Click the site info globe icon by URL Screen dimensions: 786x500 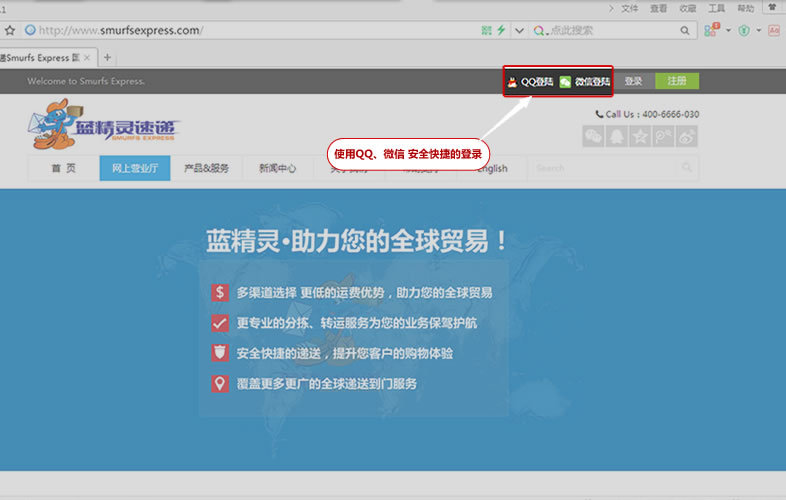(x=30, y=30)
